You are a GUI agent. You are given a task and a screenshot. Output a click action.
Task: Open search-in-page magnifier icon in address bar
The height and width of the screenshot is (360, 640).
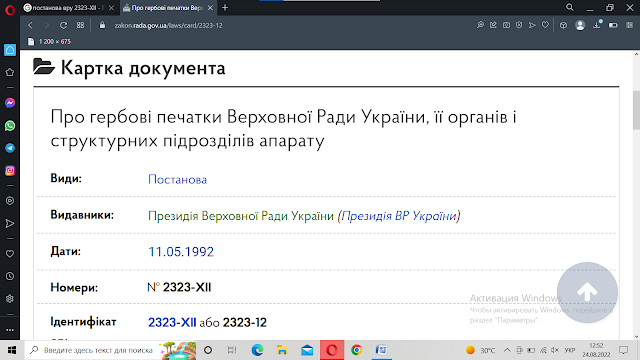coord(480,25)
